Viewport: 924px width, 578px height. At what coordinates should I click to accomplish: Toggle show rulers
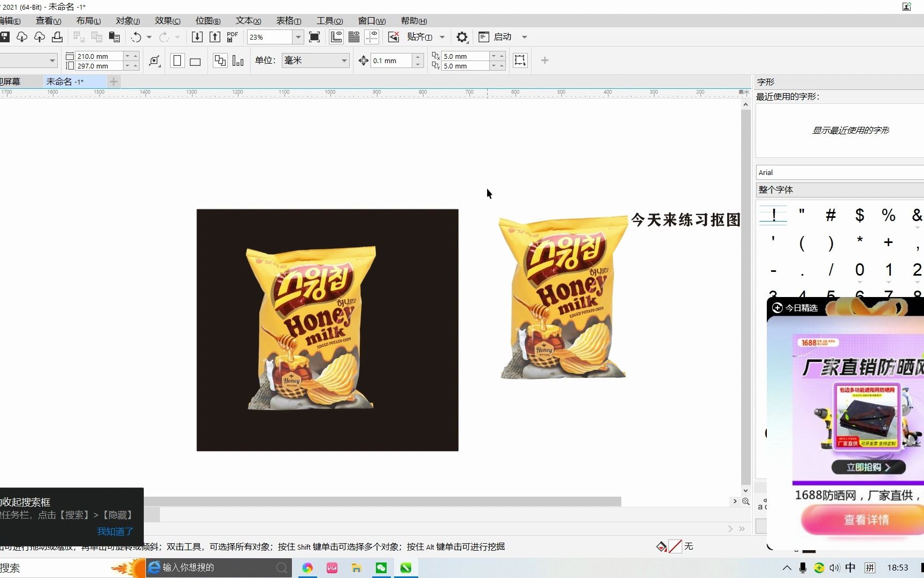tap(336, 37)
